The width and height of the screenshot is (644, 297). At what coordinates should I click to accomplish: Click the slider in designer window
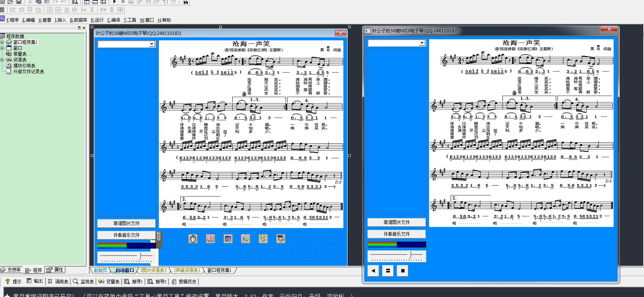(126, 257)
